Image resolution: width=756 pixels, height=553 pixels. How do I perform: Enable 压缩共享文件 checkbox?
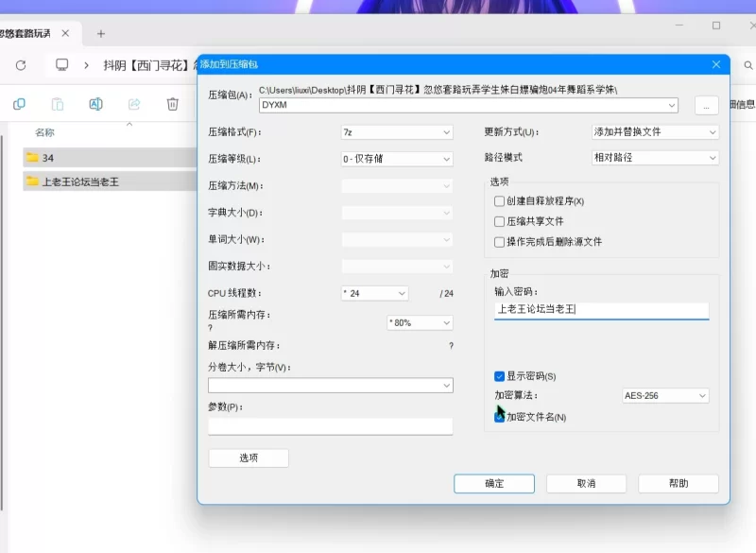point(500,221)
